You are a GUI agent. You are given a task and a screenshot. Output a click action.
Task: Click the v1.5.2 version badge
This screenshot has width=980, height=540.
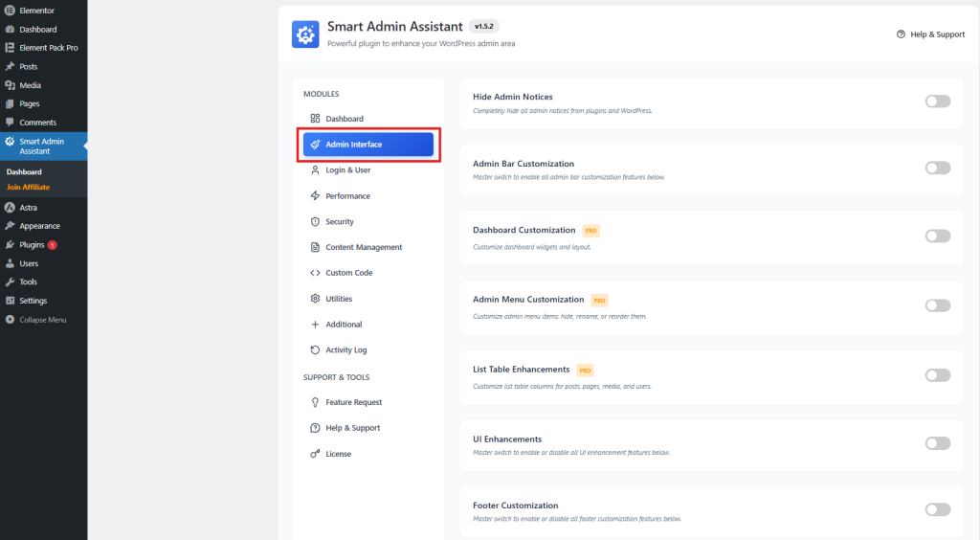click(x=483, y=26)
